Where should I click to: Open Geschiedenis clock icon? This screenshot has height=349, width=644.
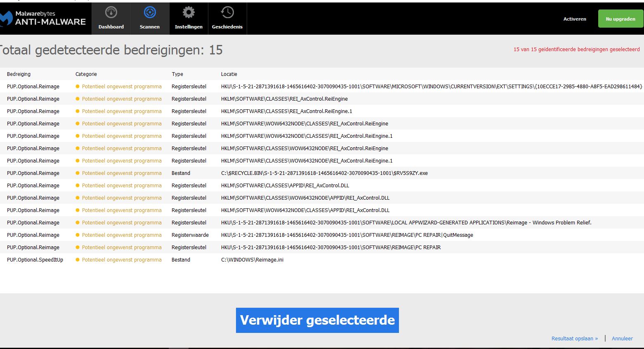[227, 13]
